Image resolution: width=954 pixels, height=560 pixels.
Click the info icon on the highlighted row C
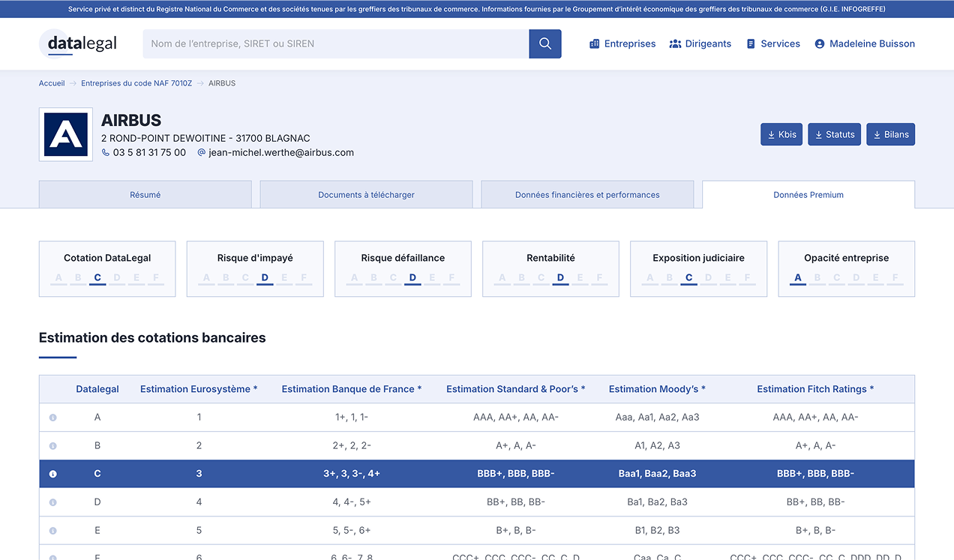(x=52, y=473)
